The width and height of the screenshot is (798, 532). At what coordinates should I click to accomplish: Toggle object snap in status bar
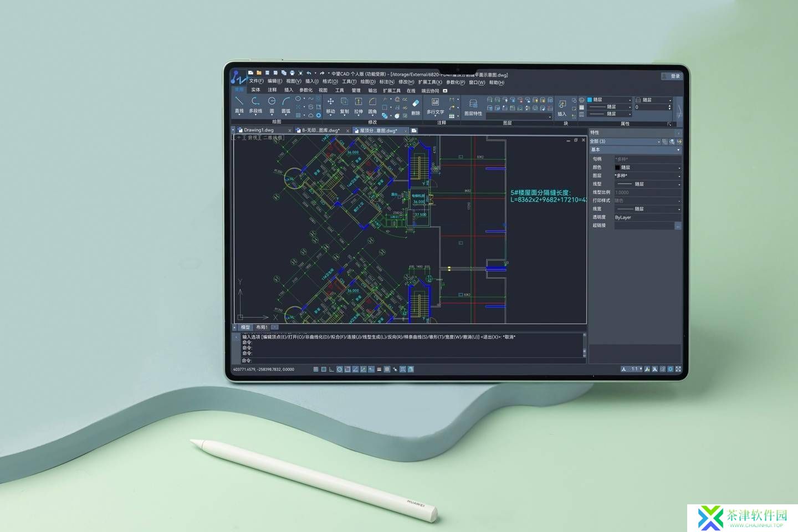pyautogui.click(x=347, y=369)
